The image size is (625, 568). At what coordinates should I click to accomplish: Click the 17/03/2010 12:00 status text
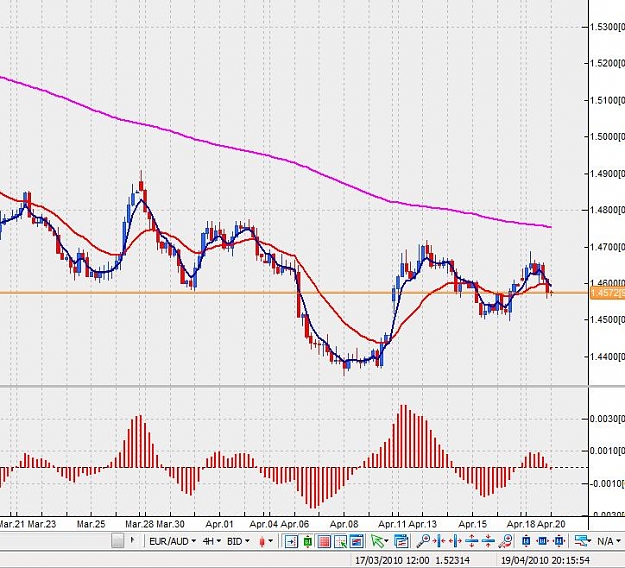point(392,560)
